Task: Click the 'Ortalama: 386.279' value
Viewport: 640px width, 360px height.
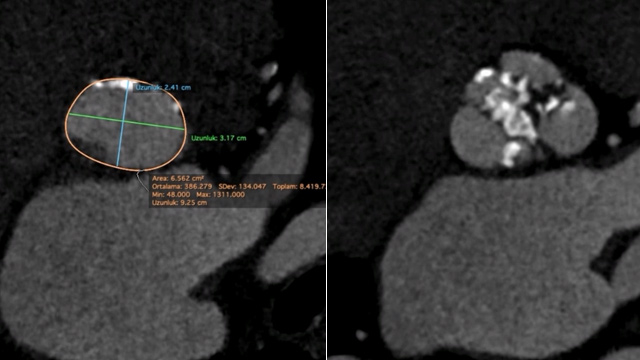Action: coord(182,187)
